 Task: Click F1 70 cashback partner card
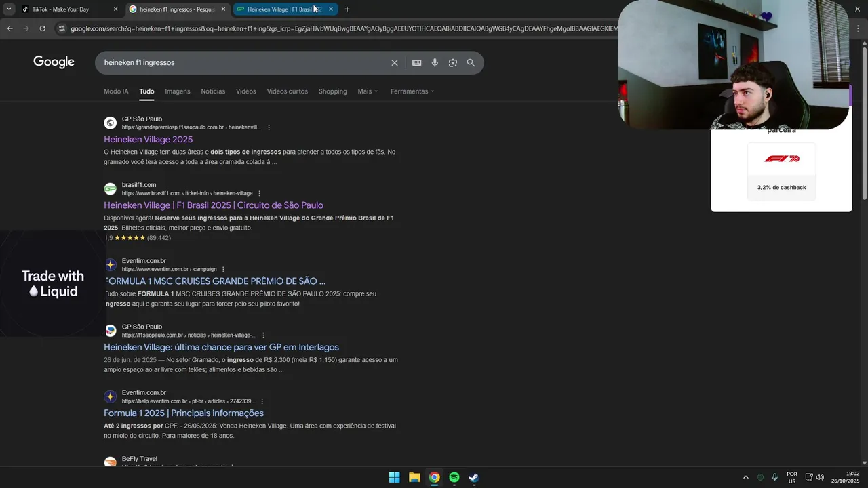[782, 171]
